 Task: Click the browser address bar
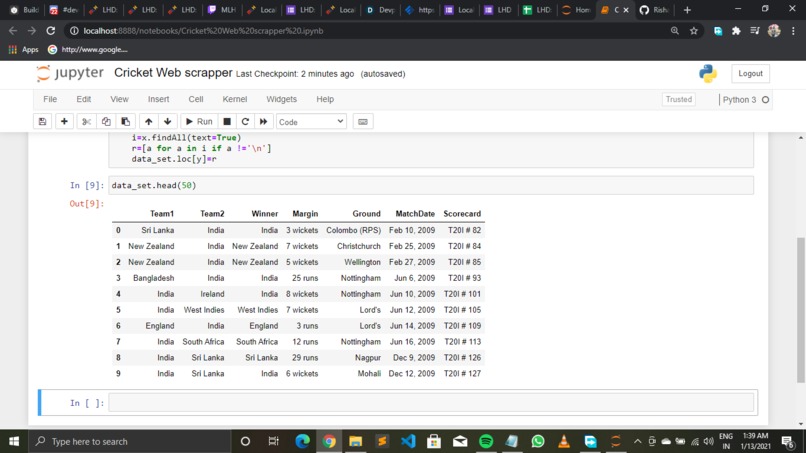pyautogui.click(x=373, y=31)
